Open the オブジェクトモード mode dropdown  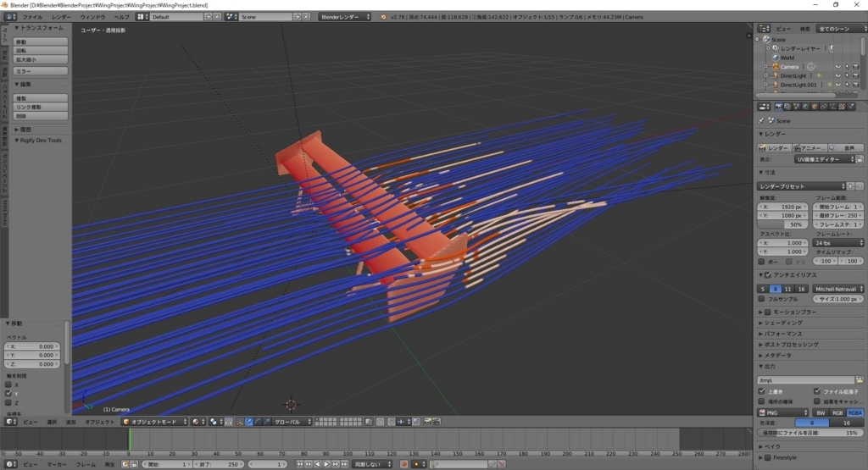pos(154,422)
